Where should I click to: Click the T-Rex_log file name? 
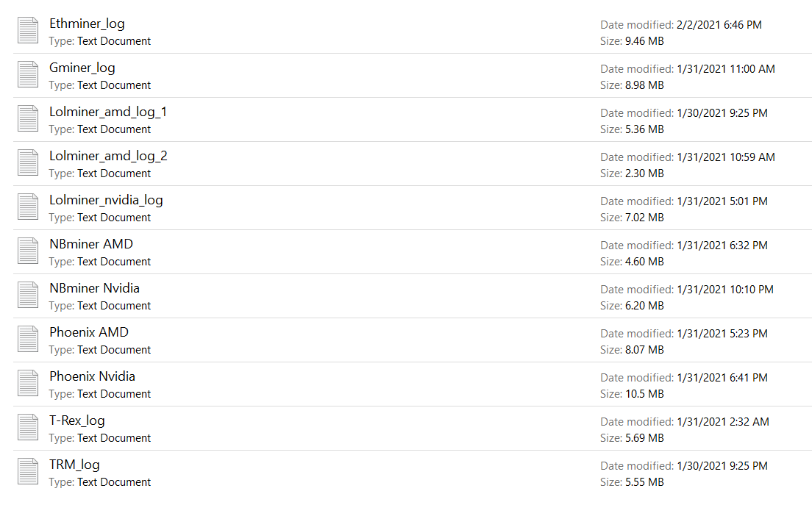tap(77, 420)
